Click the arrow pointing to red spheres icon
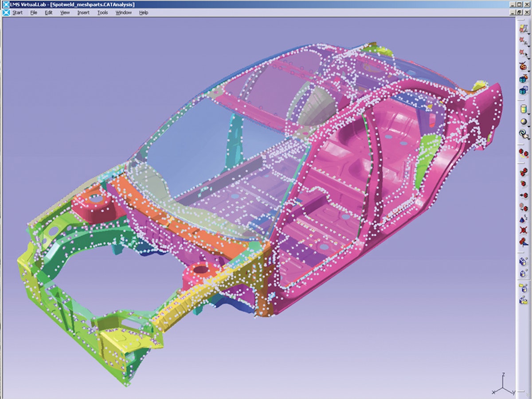Viewport: 532px width, 399px height. (524, 195)
